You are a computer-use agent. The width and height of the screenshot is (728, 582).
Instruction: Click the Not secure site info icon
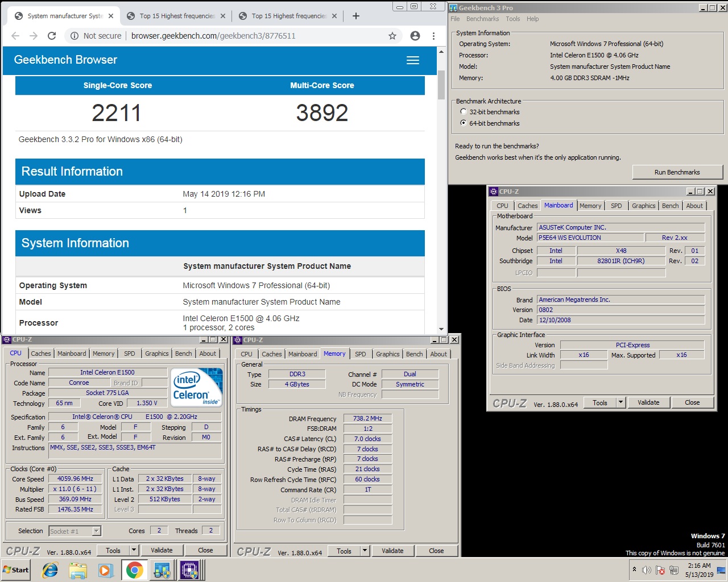[x=75, y=36]
